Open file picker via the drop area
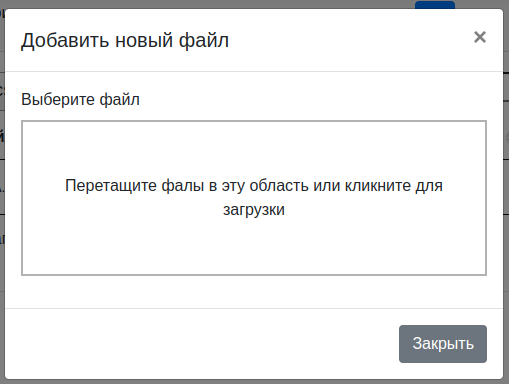Viewport: 509px width, 384px height. point(254,198)
